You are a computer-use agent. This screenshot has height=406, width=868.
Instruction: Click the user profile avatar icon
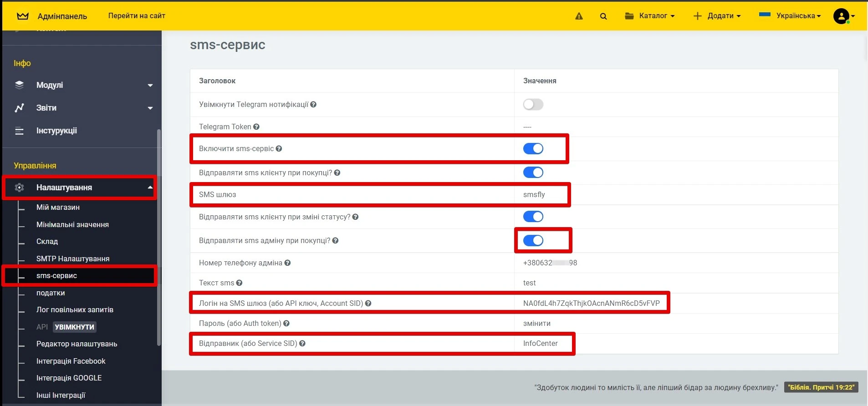841,16
